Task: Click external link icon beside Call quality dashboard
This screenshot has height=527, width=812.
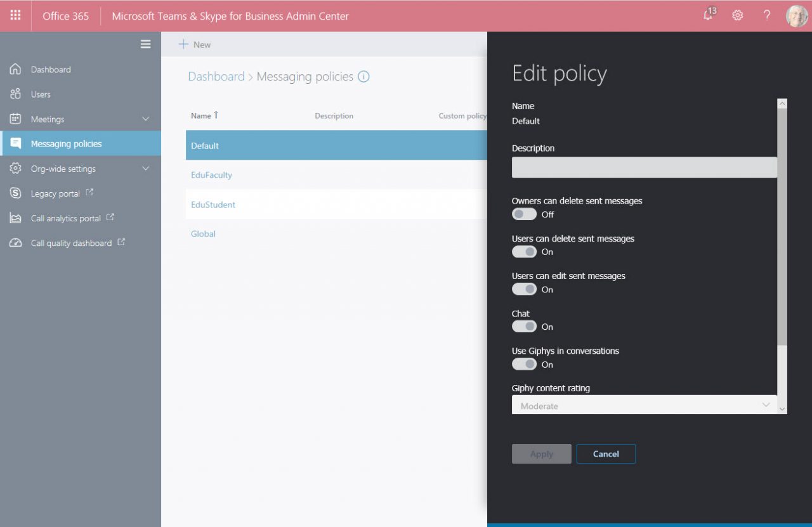Action: pyautogui.click(x=121, y=242)
